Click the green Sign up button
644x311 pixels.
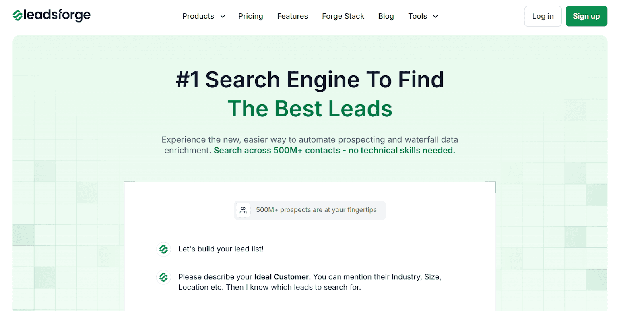pos(586,16)
